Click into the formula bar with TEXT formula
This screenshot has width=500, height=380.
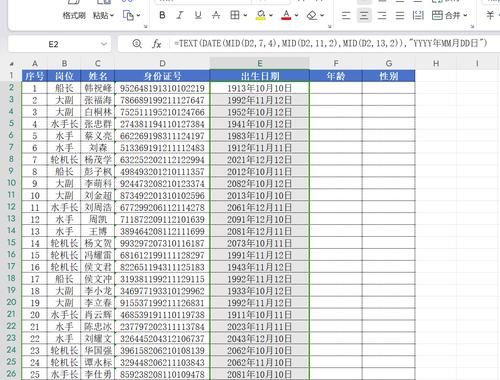point(331,43)
